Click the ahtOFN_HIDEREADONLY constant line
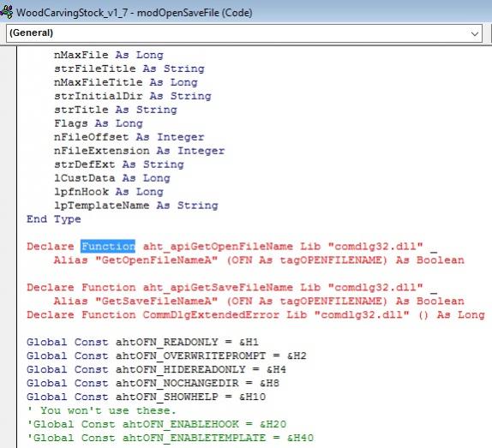This screenshot has width=492, height=448. pos(156,369)
